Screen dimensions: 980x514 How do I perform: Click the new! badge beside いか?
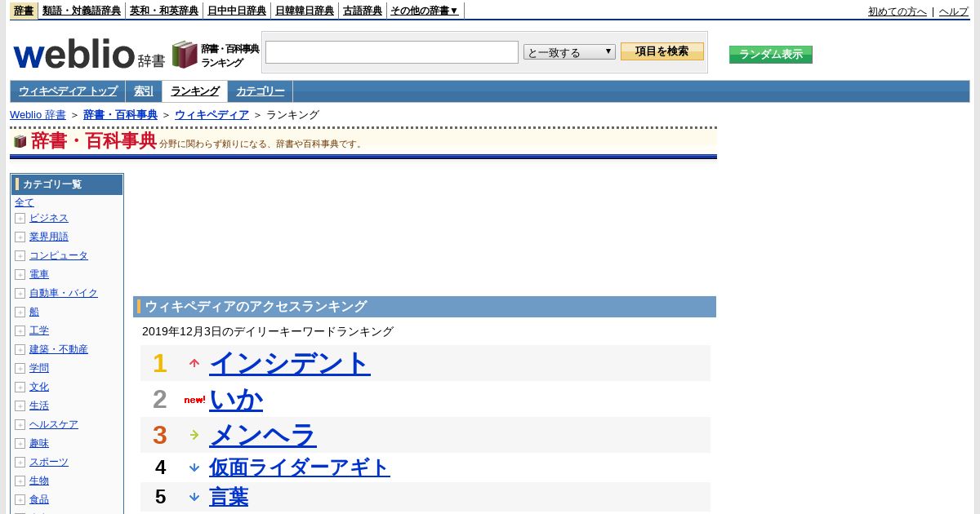pyautogui.click(x=194, y=400)
